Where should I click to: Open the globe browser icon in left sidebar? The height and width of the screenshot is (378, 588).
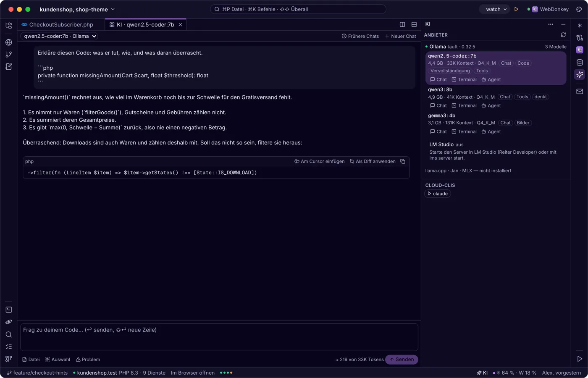click(x=8, y=42)
